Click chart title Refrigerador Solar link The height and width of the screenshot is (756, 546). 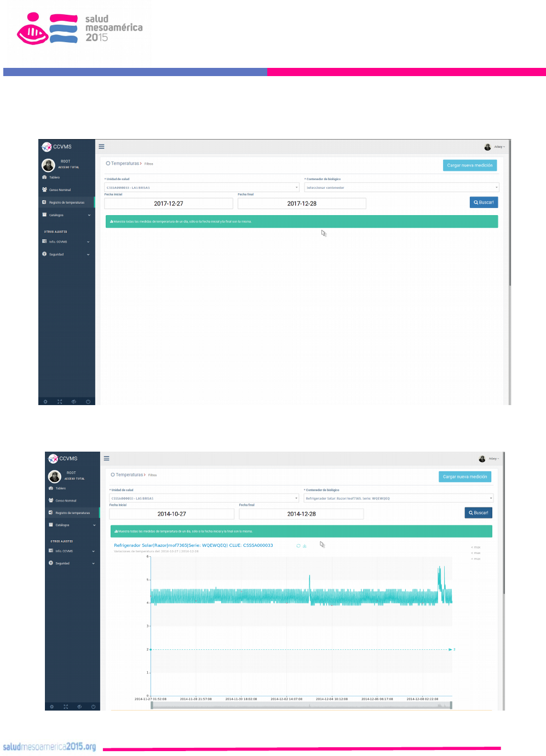193,545
